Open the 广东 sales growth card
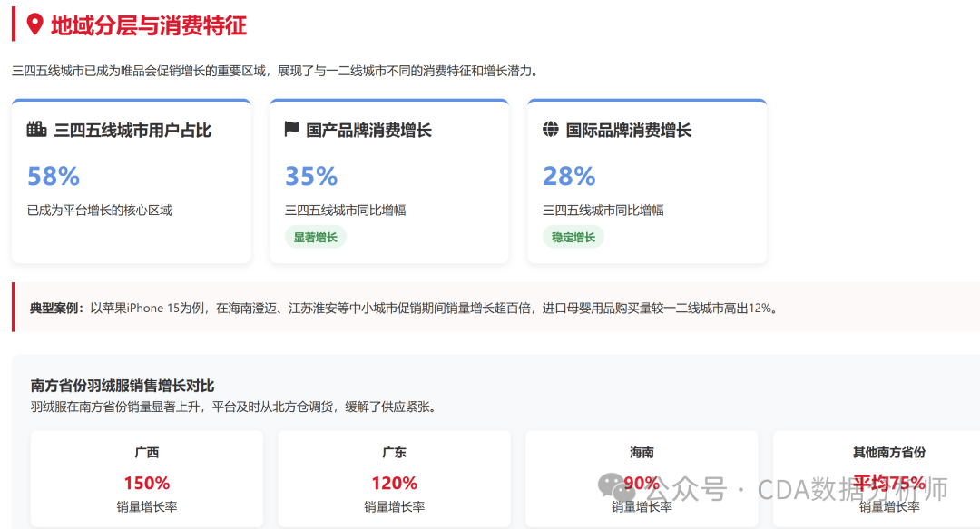Screen dimensions: 980x529 pos(394,478)
